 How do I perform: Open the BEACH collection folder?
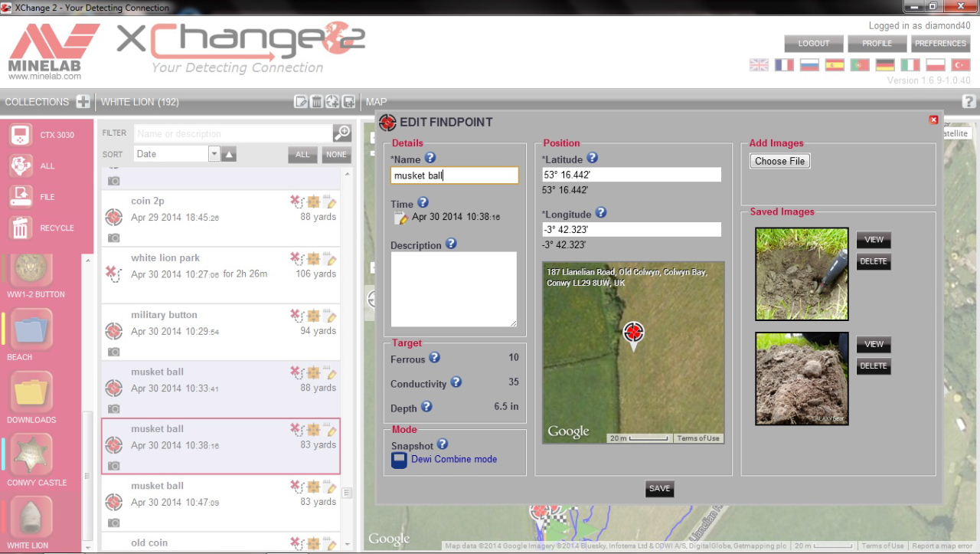(32, 330)
